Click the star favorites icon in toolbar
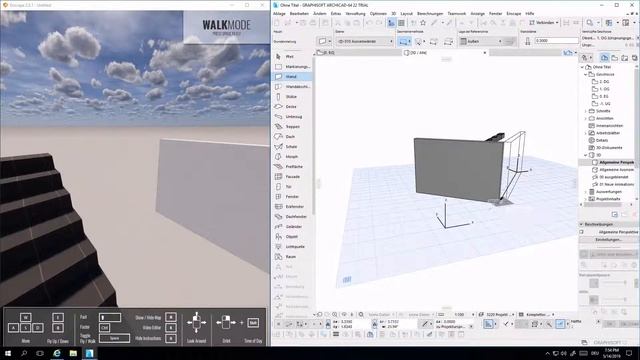The height and width of the screenshot is (360, 640). [423, 23]
